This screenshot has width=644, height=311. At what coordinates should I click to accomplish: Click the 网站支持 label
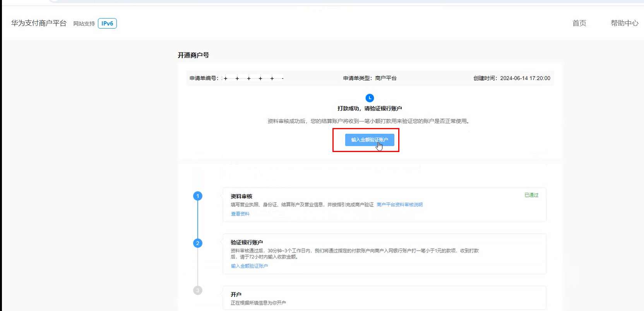point(84,24)
